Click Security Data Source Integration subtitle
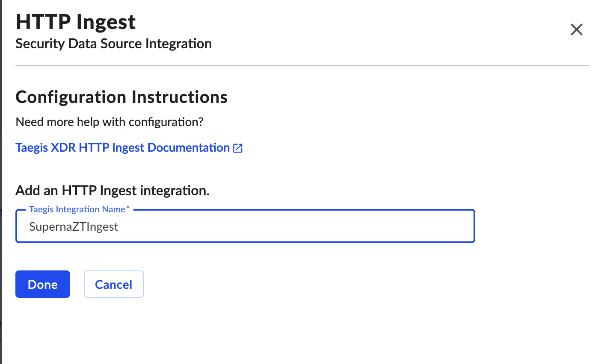 pyautogui.click(x=114, y=44)
